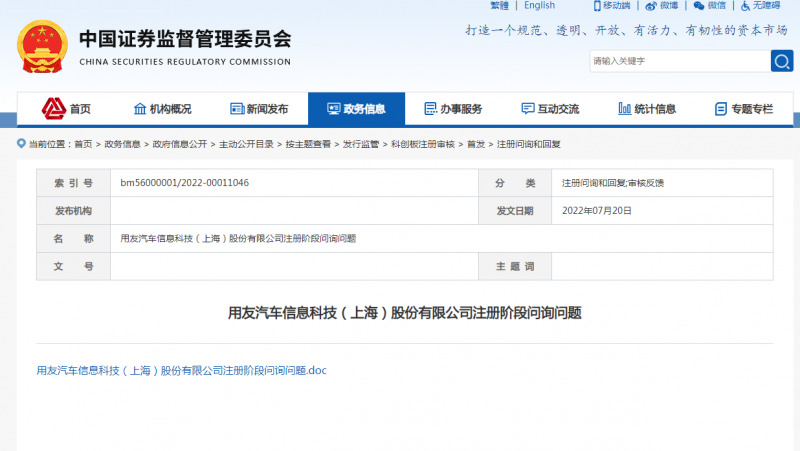Image resolution: width=800 pixels, height=451 pixels.
Task: Click the 分类 label cell
Action: 515,183
